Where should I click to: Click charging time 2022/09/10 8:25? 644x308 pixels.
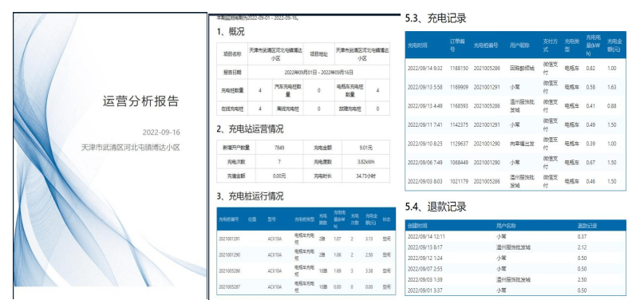(x=425, y=144)
